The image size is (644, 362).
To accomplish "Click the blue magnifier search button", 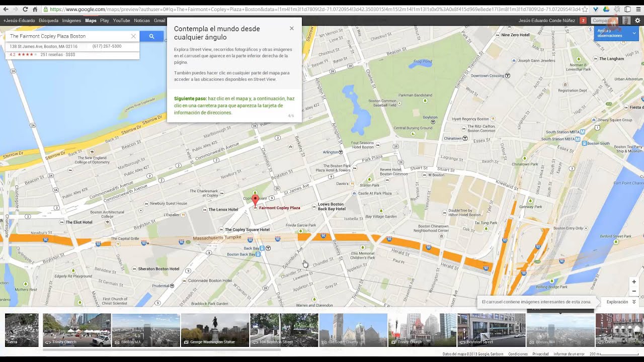I will click(x=151, y=36).
